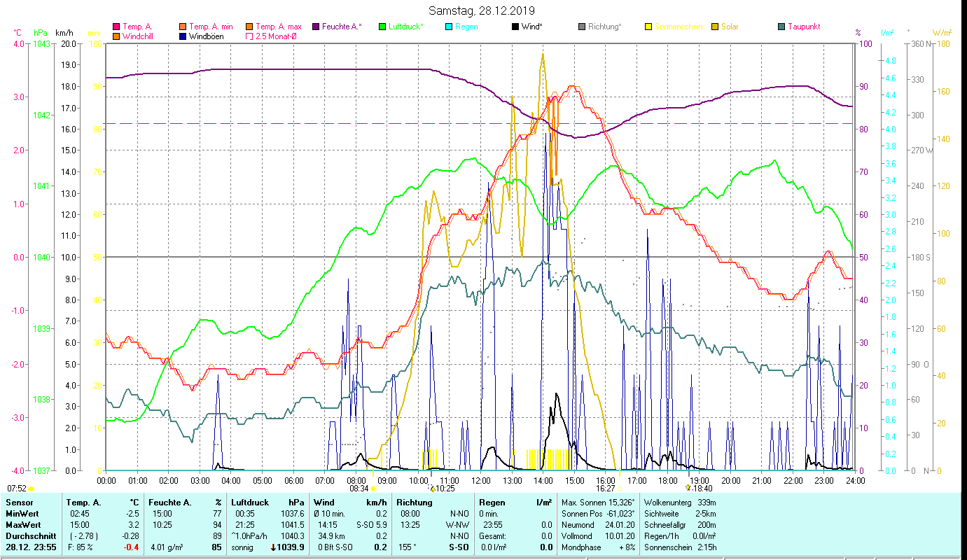
Task: Click the Gesamt: rain total label
Action: (492, 535)
